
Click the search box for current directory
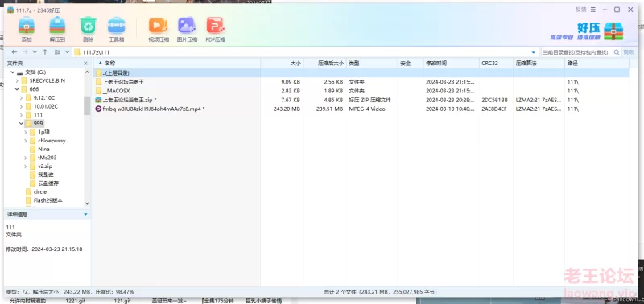coord(576,52)
